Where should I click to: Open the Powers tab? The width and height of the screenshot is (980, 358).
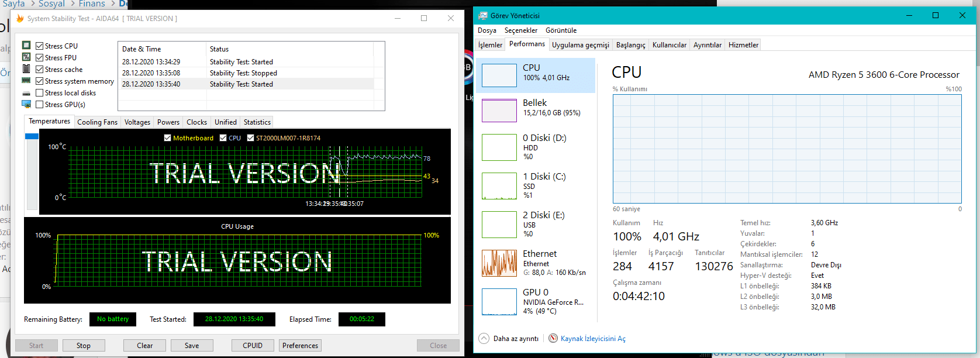click(x=168, y=122)
